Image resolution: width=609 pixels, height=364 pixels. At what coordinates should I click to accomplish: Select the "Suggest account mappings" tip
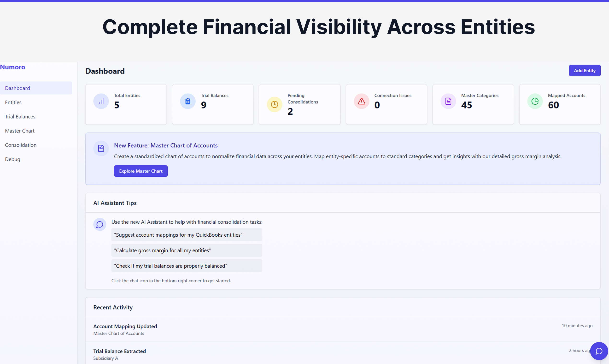pos(187,235)
